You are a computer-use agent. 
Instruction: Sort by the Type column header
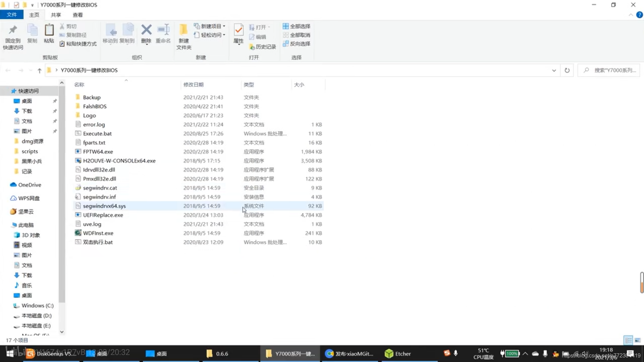click(x=249, y=85)
